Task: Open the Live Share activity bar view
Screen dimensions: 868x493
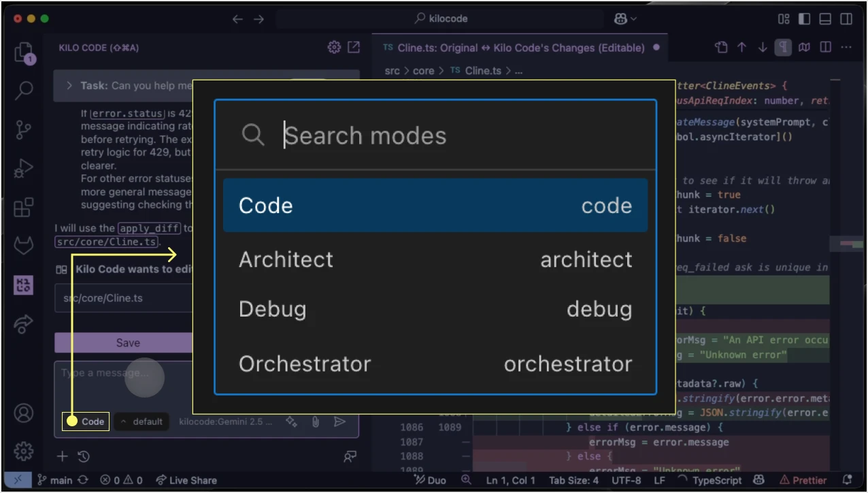Action: pyautogui.click(x=24, y=323)
